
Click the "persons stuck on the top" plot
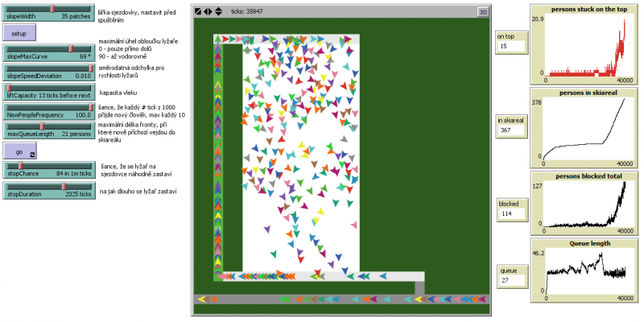(581, 45)
